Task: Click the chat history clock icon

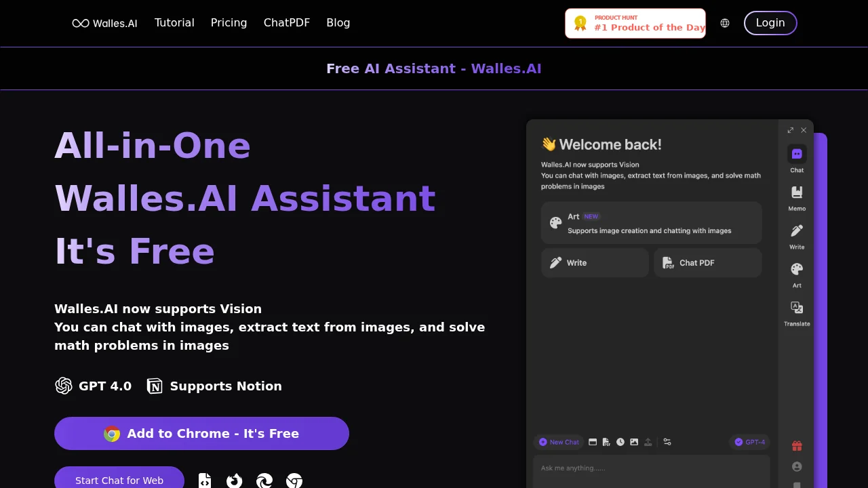Action: coord(620,442)
